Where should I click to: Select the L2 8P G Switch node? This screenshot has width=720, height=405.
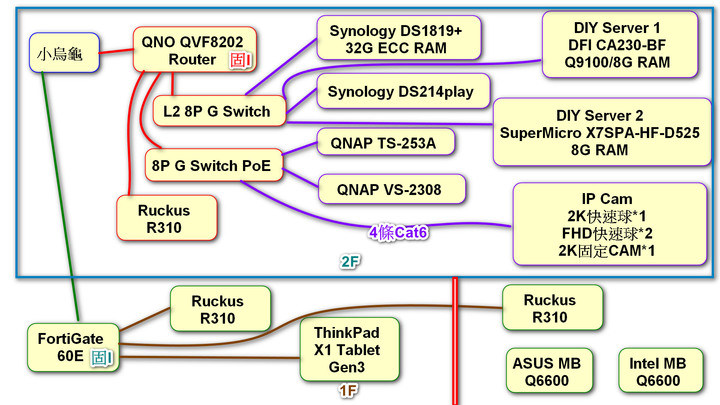pyautogui.click(x=219, y=111)
